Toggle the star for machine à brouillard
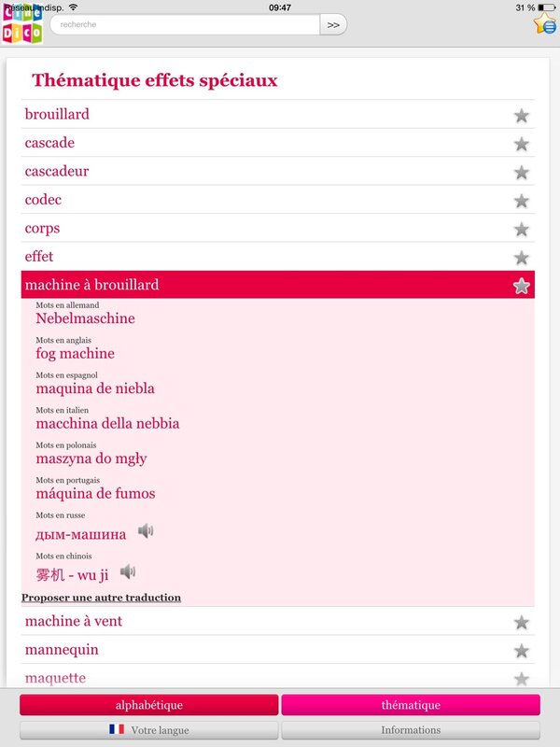 pos(522,286)
